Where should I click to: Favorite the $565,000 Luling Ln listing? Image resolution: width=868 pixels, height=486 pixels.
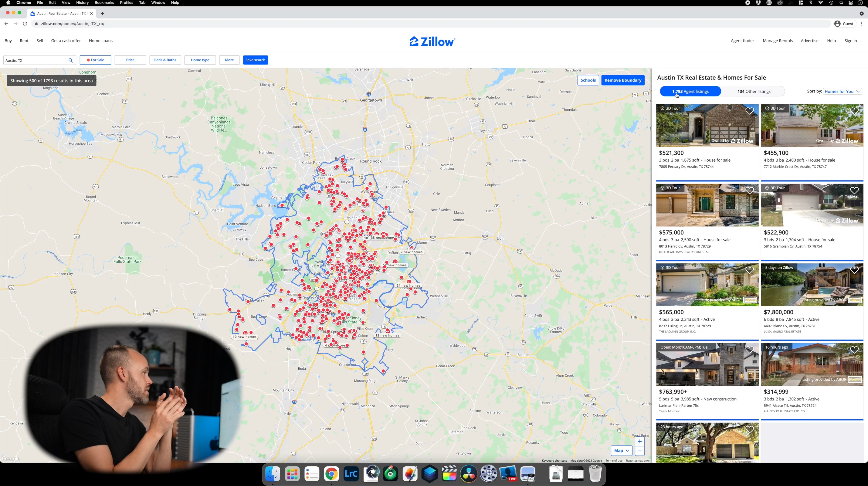coord(749,270)
